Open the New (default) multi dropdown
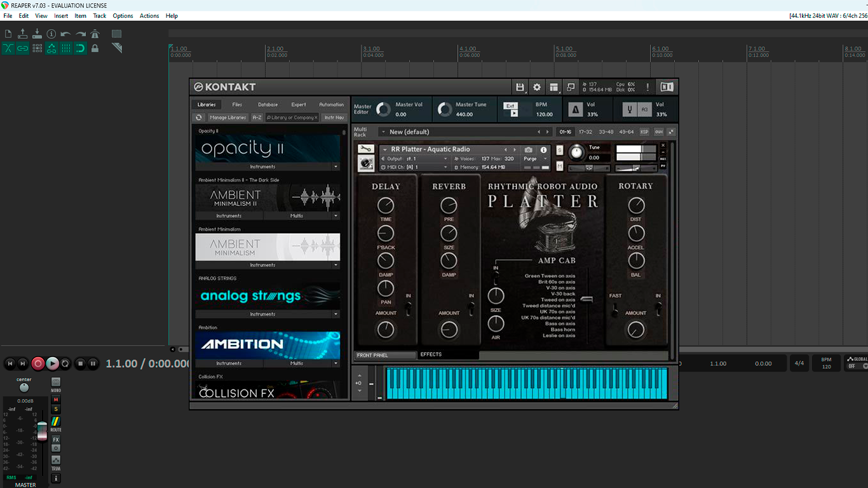The height and width of the screenshot is (488, 868). (x=465, y=132)
